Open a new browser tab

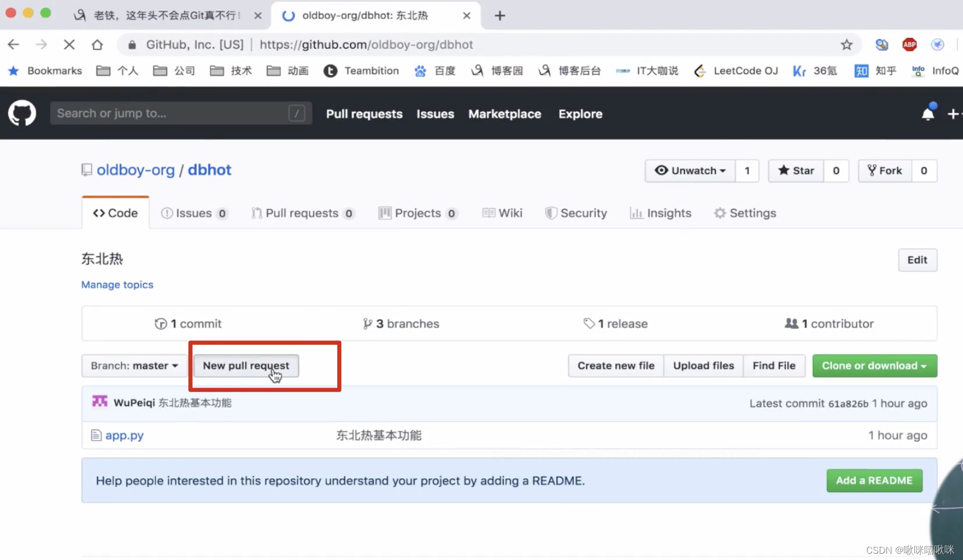(x=500, y=16)
